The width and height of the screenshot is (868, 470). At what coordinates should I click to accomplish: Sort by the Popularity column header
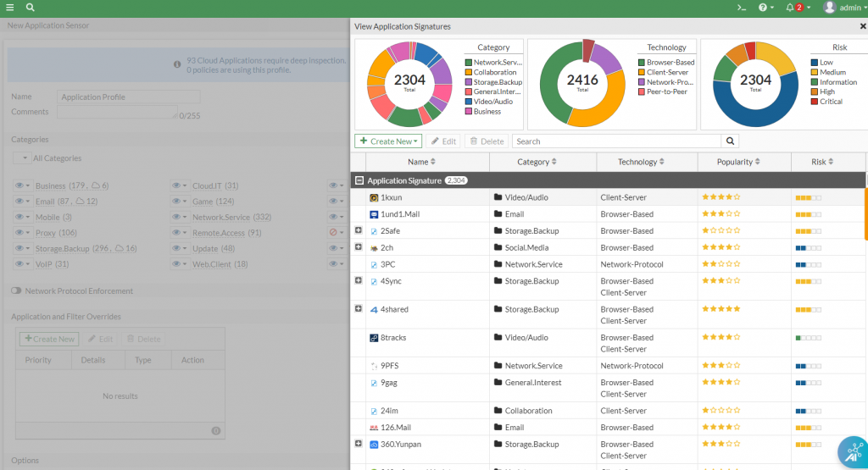(x=738, y=162)
